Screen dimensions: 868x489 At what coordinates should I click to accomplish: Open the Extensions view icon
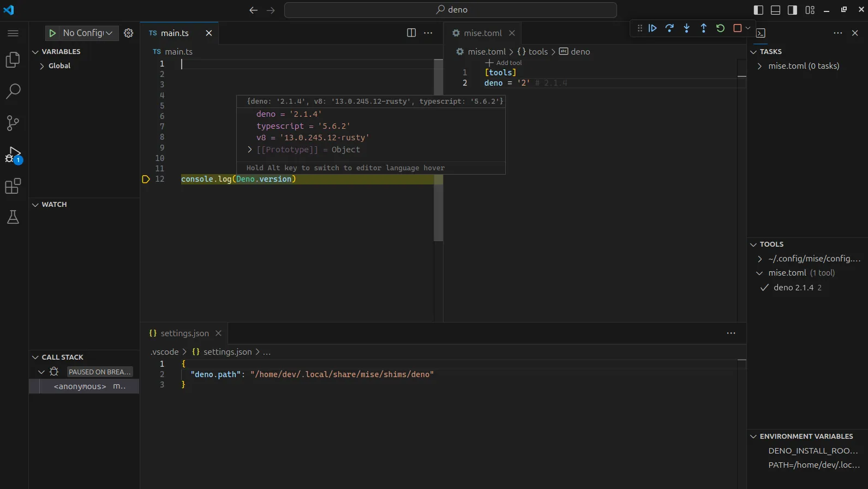coord(13,186)
